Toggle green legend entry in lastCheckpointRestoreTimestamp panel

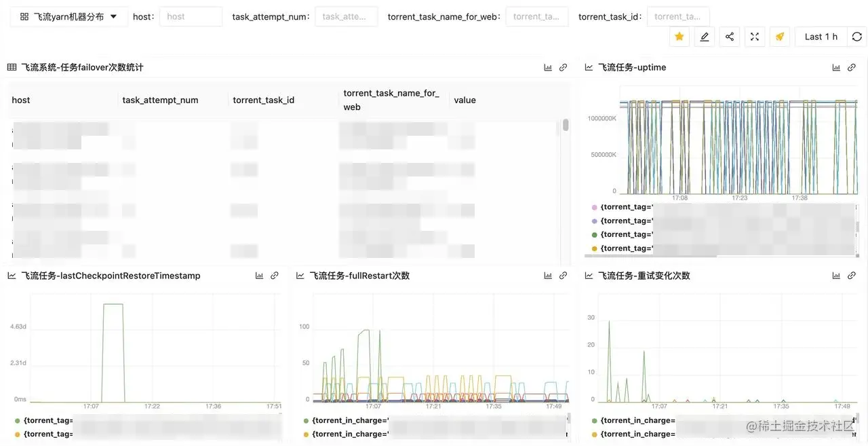(x=18, y=420)
